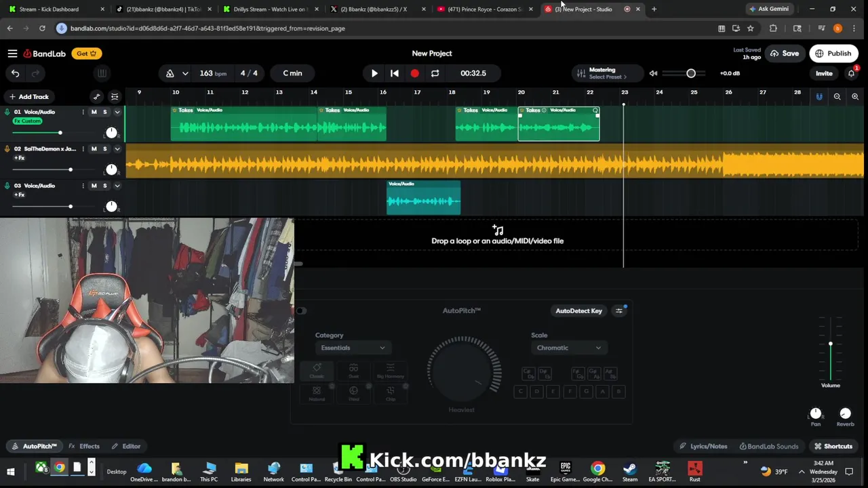The width and height of the screenshot is (868, 488).
Task: Click the track height collapse icon
Action: (x=115, y=97)
